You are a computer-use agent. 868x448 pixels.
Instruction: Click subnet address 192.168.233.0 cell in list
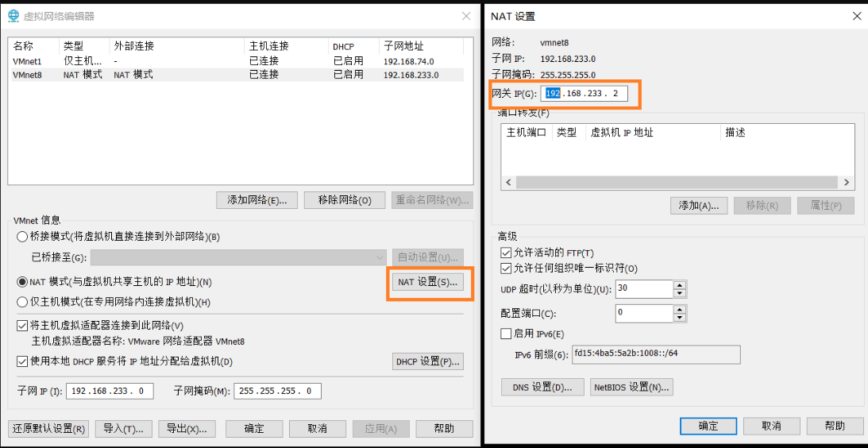[411, 75]
